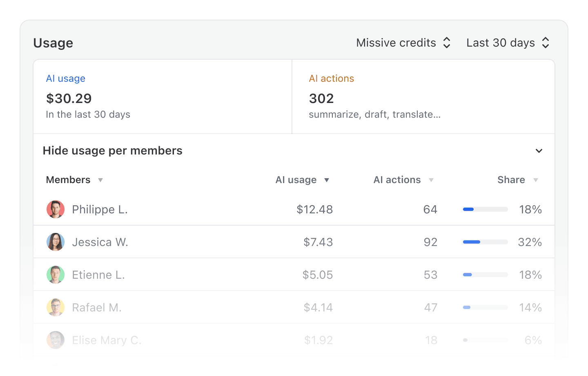Sort by AI usage column arrow
This screenshot has width=588, height=376.
click(x=327, y=180)
